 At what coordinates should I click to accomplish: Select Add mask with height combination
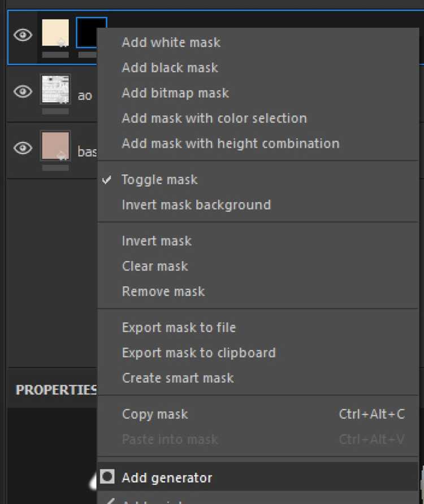point(230,144)
